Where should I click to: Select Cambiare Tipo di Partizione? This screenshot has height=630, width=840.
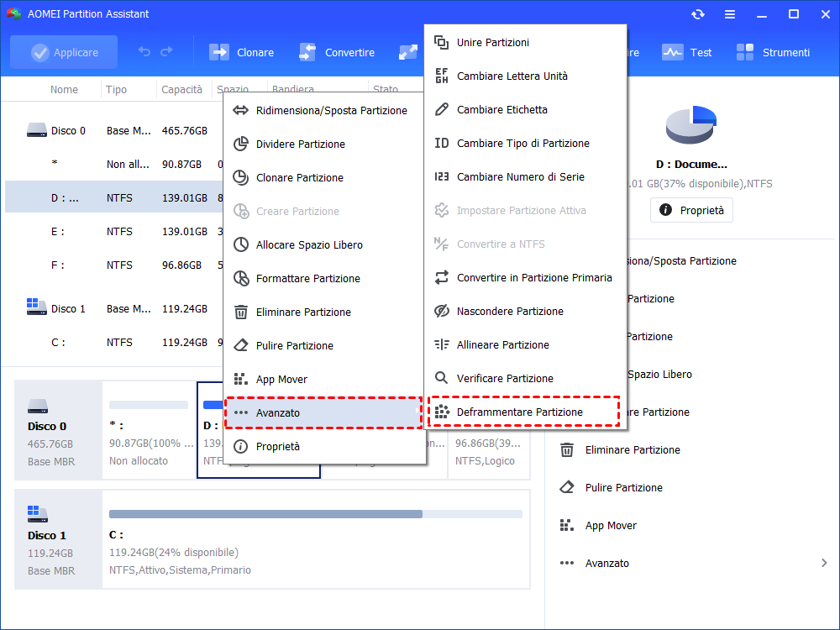[x=526, y=143]
